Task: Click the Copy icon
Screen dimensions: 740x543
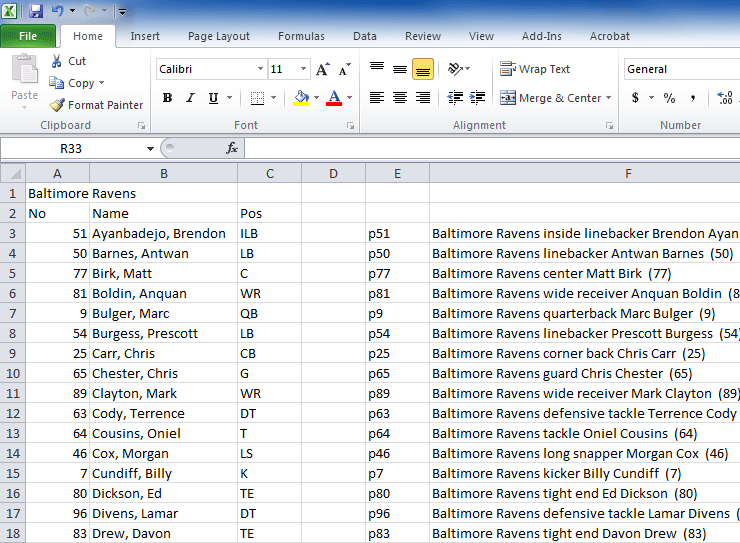Action: [x=57, y=83]
